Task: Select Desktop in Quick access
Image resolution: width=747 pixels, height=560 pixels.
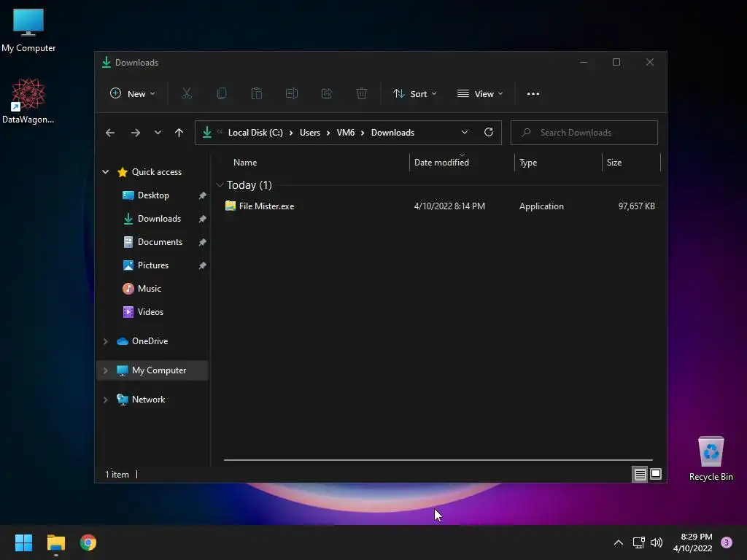Action: tap(153, 195)
